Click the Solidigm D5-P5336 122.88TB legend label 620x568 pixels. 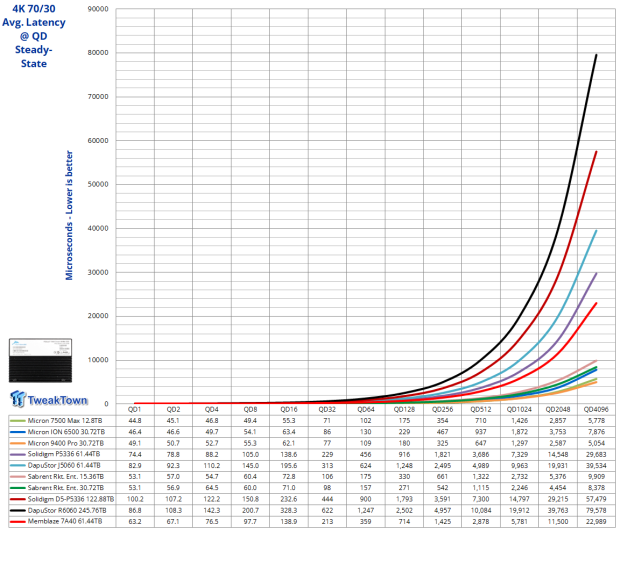click(71, 499)
